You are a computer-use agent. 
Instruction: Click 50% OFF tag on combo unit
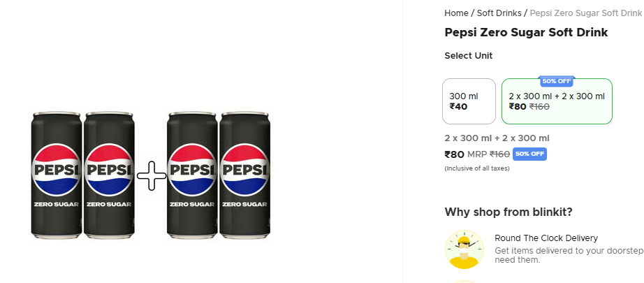[557, 81]
